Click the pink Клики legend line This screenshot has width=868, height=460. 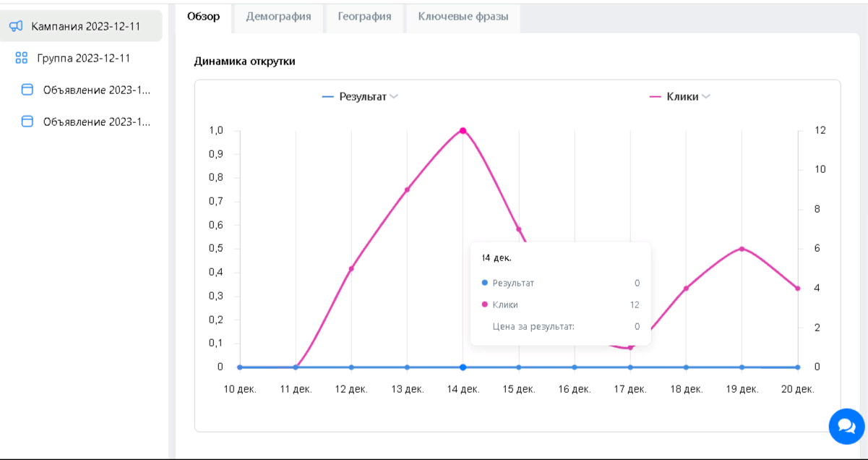(656, 97)
